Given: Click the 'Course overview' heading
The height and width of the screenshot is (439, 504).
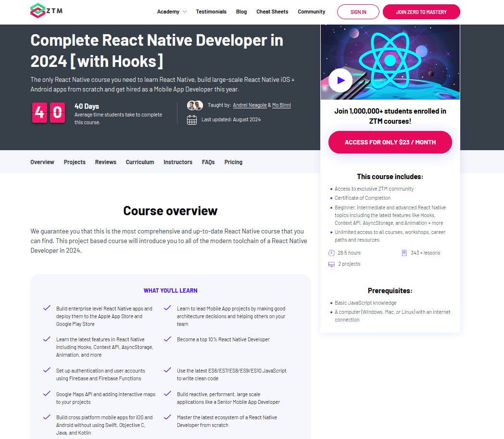Looking at the screenshot, I should click(x=170, y=211).
